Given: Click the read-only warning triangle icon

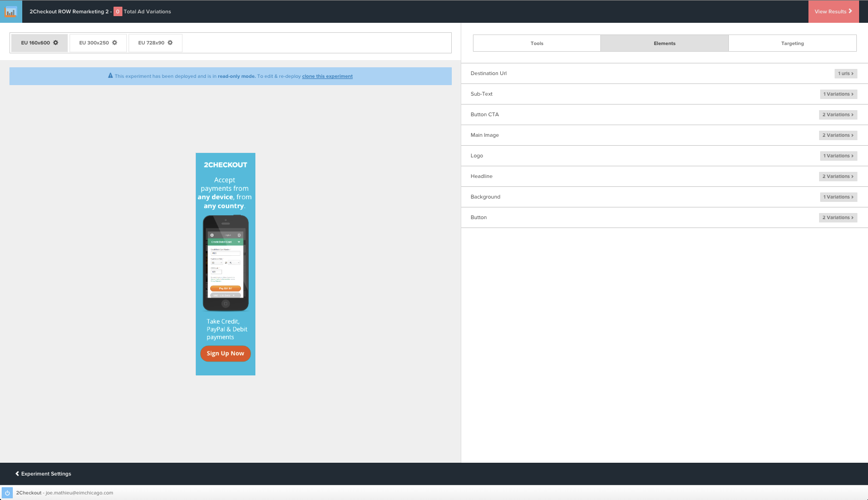Looking at the screenshot, I should (x=110, y=76).
